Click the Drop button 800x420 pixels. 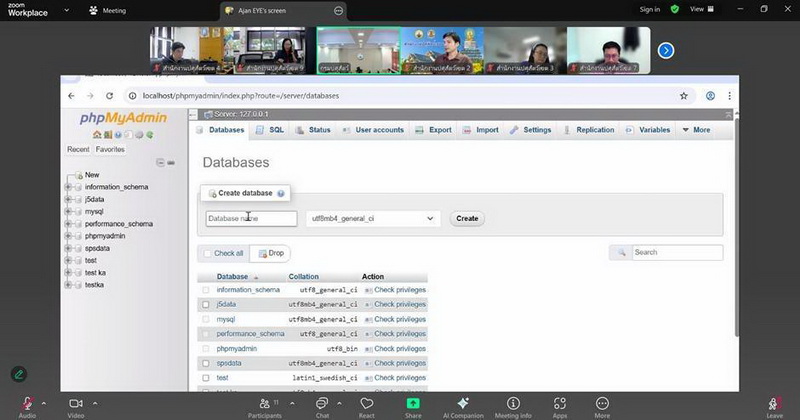click(x=271, y=253)
